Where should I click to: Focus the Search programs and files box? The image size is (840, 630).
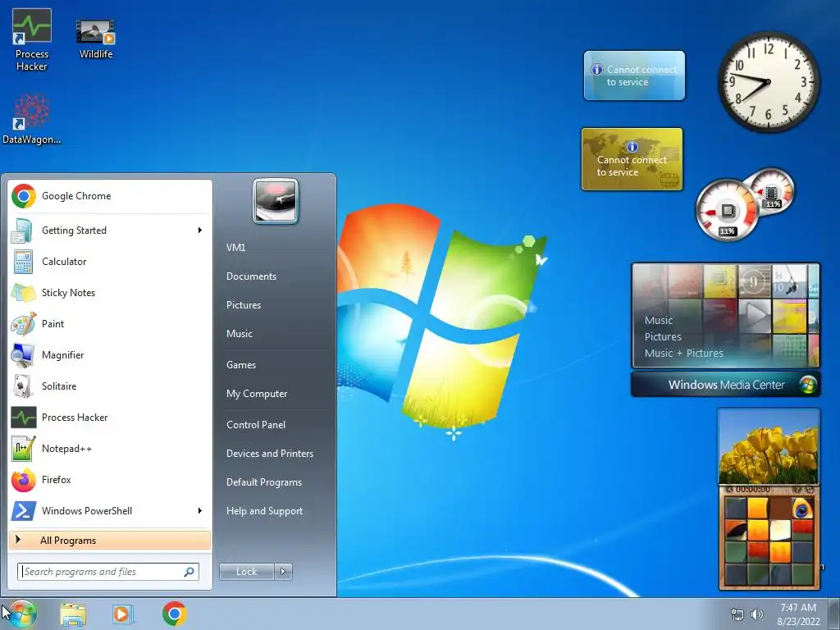point(108,572)
